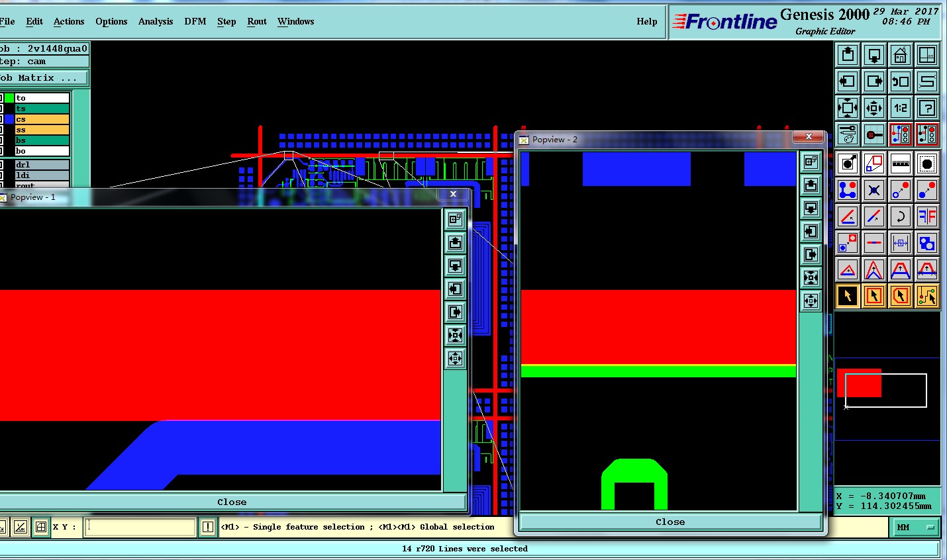Image resolution: width=947 pixels, height=560 pixels.
Task: Click the XY coordinate grid icon
Action: pos(927,55)
